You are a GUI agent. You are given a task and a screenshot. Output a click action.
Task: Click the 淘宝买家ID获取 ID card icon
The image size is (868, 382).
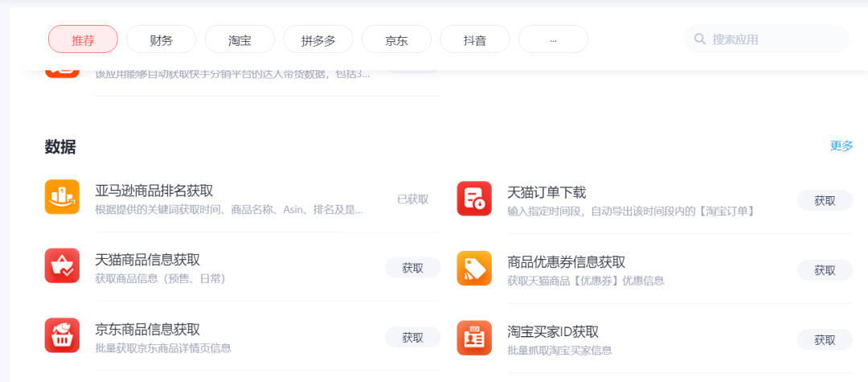[x=474, y=338]
